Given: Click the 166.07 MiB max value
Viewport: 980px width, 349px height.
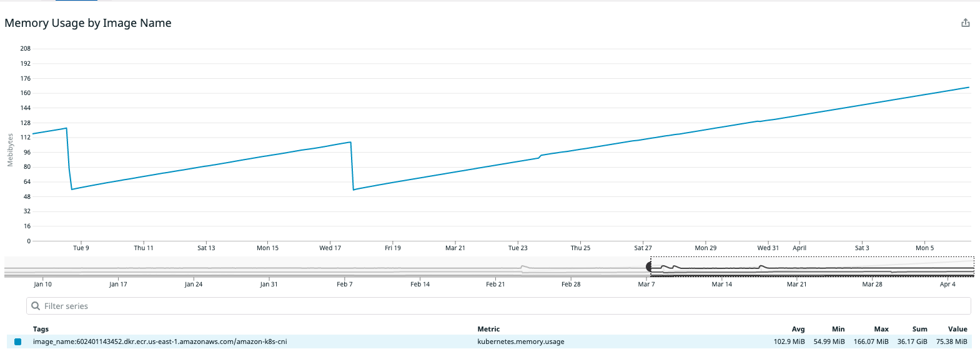Looking at the screenshot, I should point(871,341).
